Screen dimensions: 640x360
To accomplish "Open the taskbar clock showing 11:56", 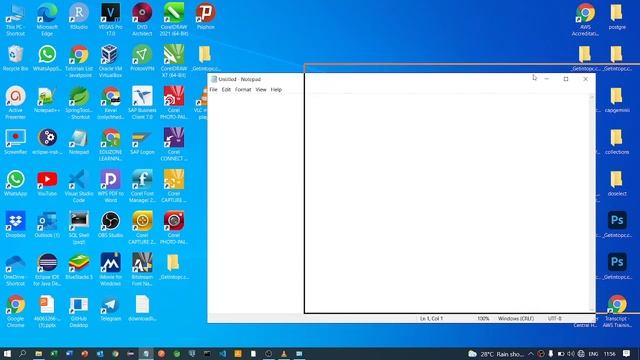I will coord(609,354).
